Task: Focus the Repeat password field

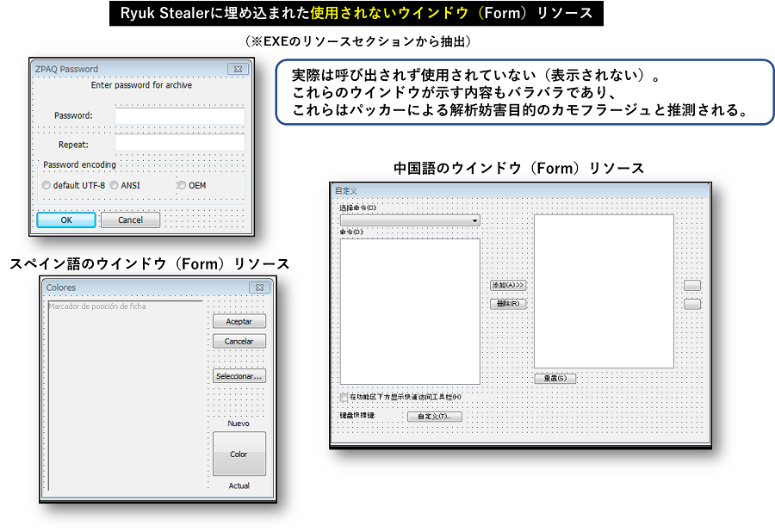Action: 179,144
